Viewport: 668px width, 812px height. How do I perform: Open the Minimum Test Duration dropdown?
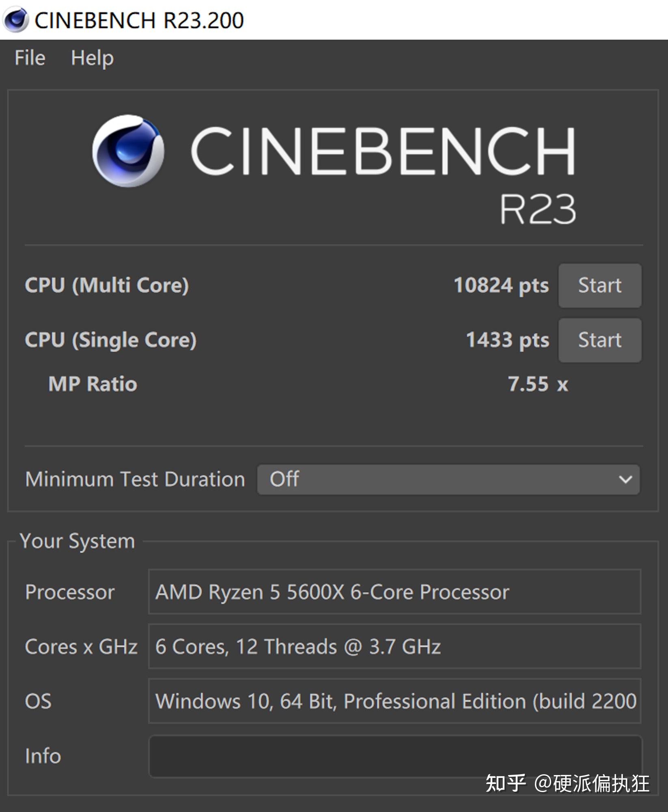coord(448,479)
